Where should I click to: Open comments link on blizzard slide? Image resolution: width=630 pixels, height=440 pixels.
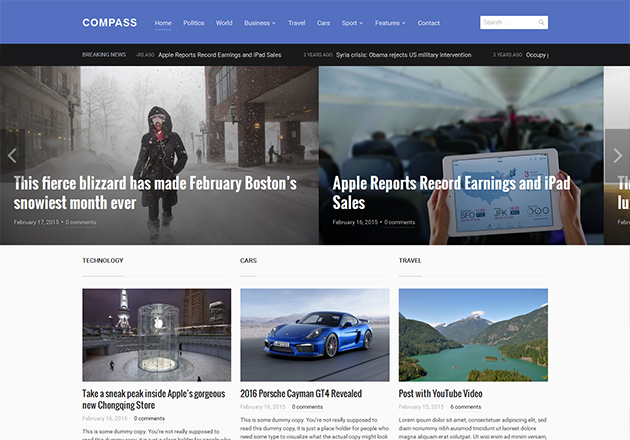click(81, 222)
